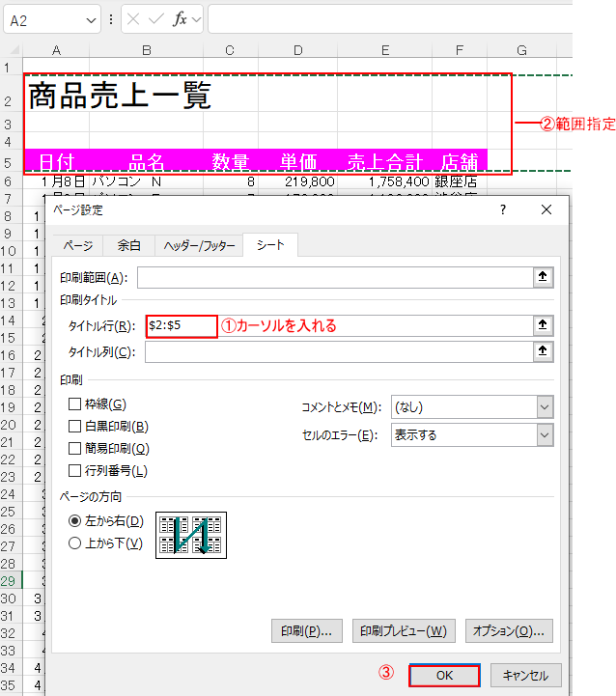Click the 日付 header cell
The image size is (616, 696).
(56, 161)
